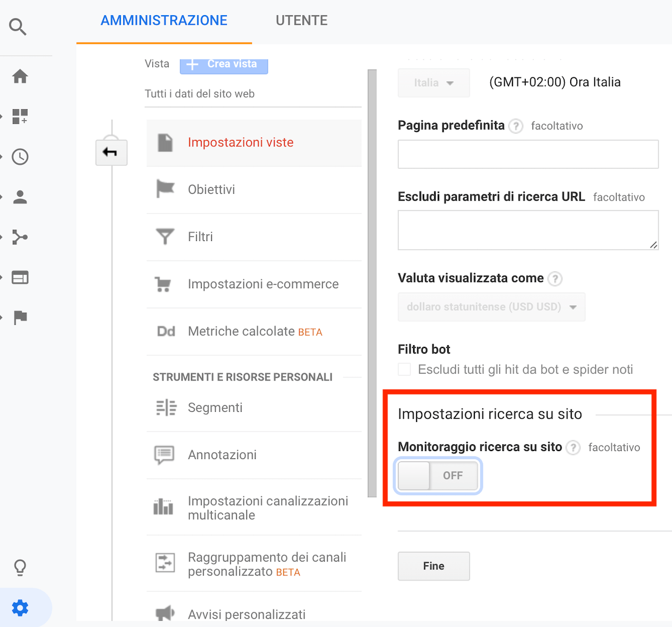Toggle Monitoraggio ricerca su sito switch
Viewport: 672px width, 627px height.
point(437,476)
